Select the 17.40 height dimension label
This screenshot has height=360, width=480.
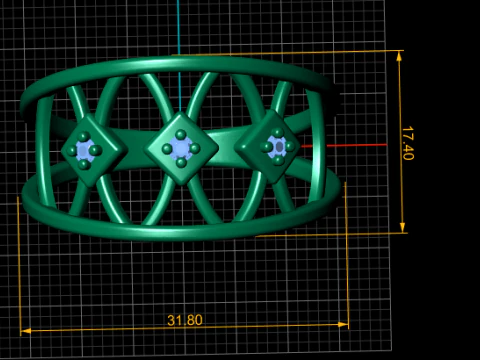(408, 143)
